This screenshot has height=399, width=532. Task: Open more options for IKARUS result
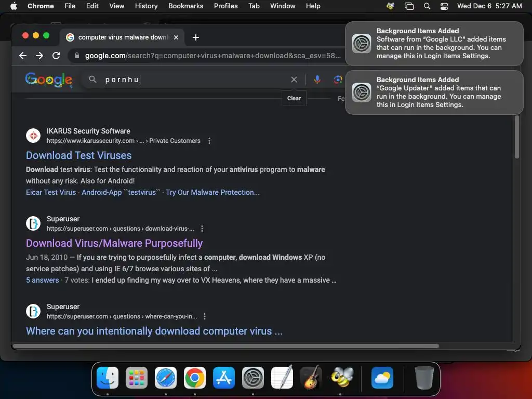tap(209, 140)
